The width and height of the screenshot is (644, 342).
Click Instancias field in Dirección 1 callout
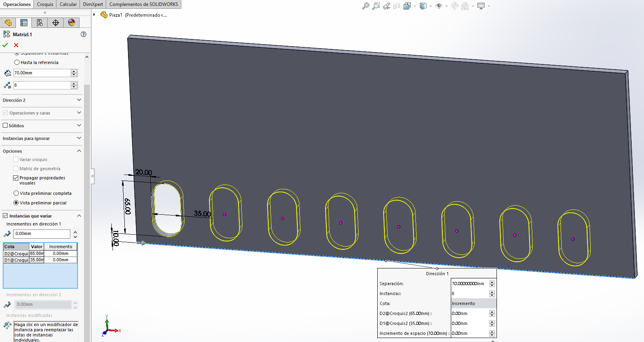(470, 293)
